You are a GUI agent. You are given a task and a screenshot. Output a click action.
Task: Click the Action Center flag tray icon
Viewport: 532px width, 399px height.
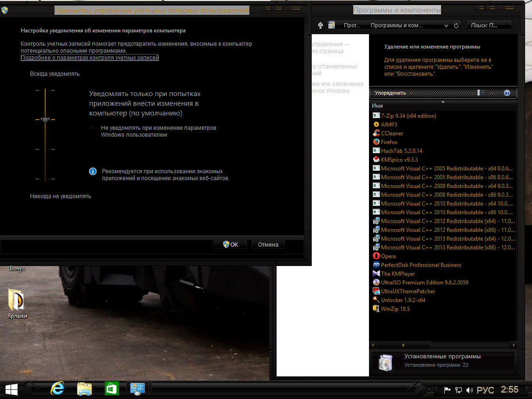pos(447,390)
